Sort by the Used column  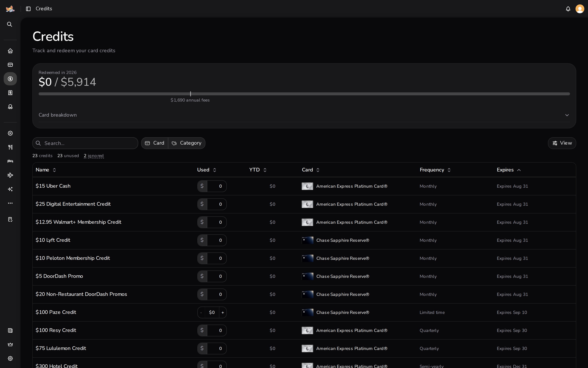pyautogui.click(x=207, y=170)
